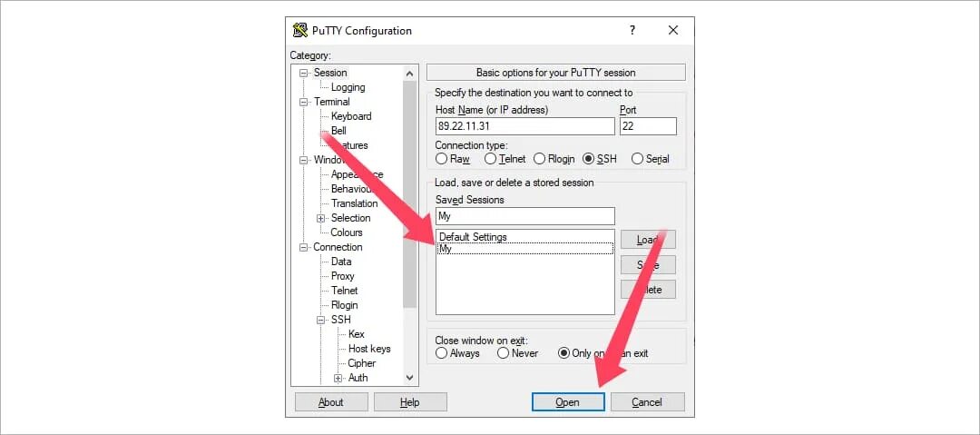Close the PuTTY Configuration window
This screenshot has height=435, width=980.
tap(673, 30)
